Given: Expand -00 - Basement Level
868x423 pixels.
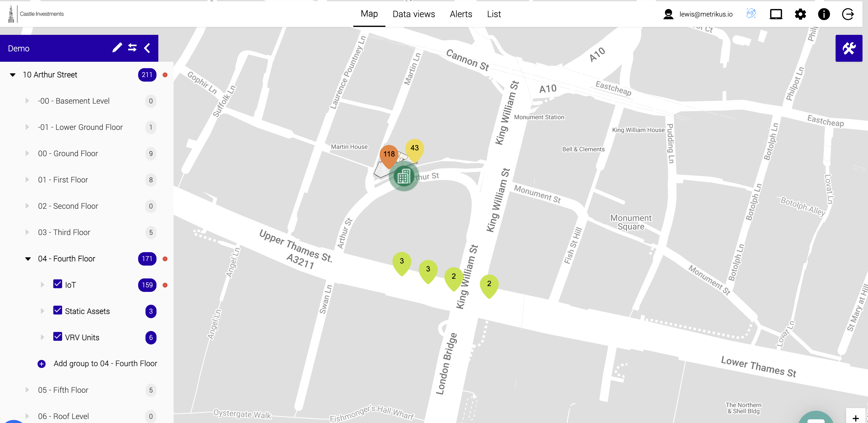Looking at the screenshot, I should coord(27,101).
